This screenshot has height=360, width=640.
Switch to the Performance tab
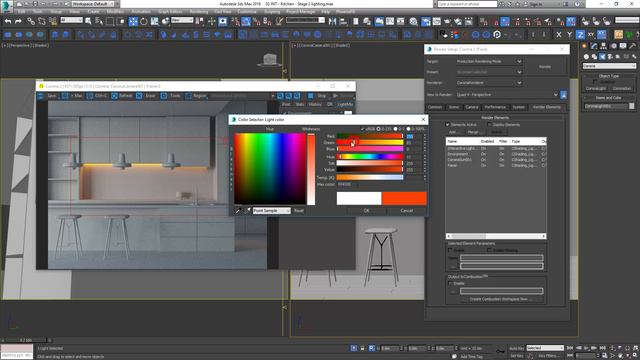(495, 107)
